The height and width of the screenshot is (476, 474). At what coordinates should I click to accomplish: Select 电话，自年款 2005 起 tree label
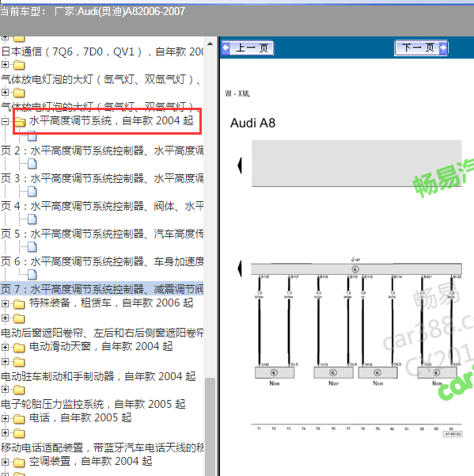tap(81, 417)
